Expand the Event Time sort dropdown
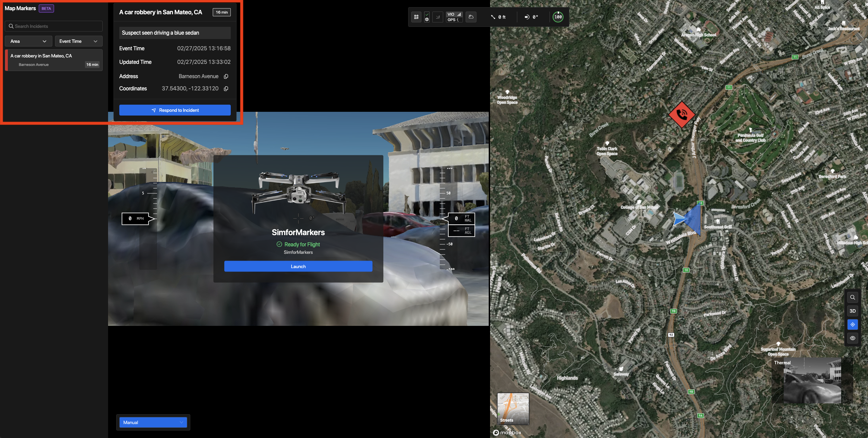This screenshot has width=868, height=438. (x=79, y=41)
